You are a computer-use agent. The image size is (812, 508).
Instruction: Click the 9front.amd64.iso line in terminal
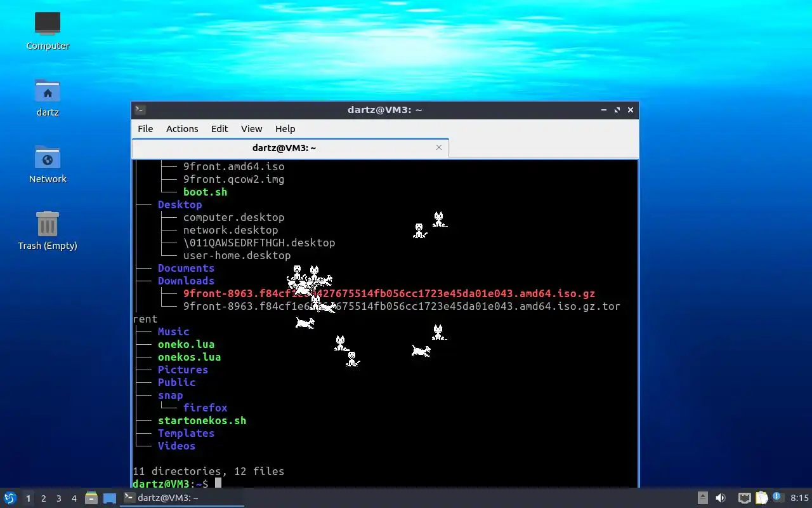pos(233,166)
